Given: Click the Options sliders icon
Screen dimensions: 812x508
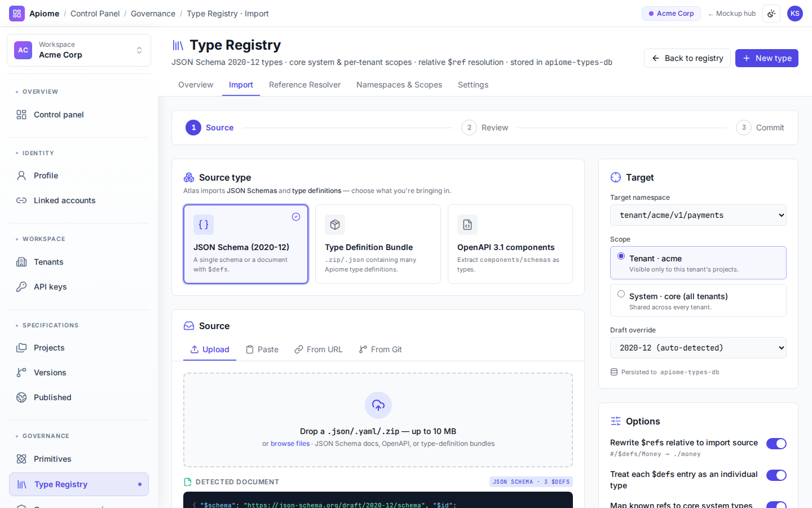Looking at the screenshot, I should point(616,421).
